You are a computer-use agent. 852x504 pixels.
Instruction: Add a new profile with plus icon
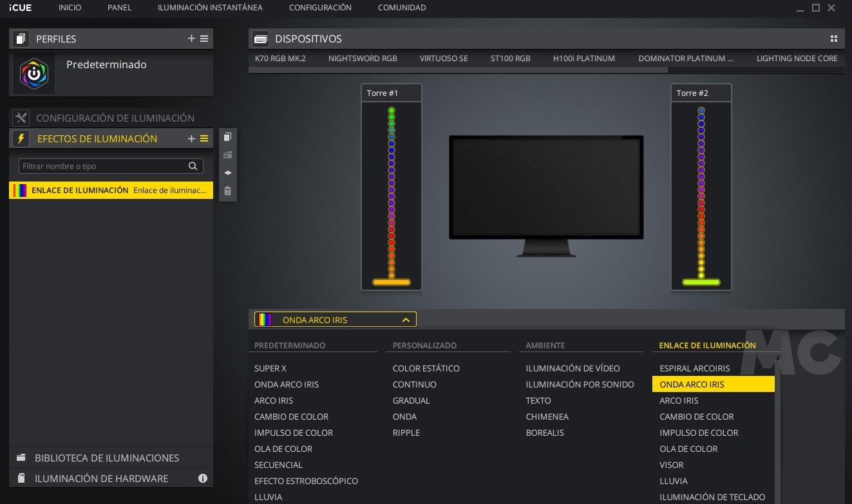click(191, 39)
